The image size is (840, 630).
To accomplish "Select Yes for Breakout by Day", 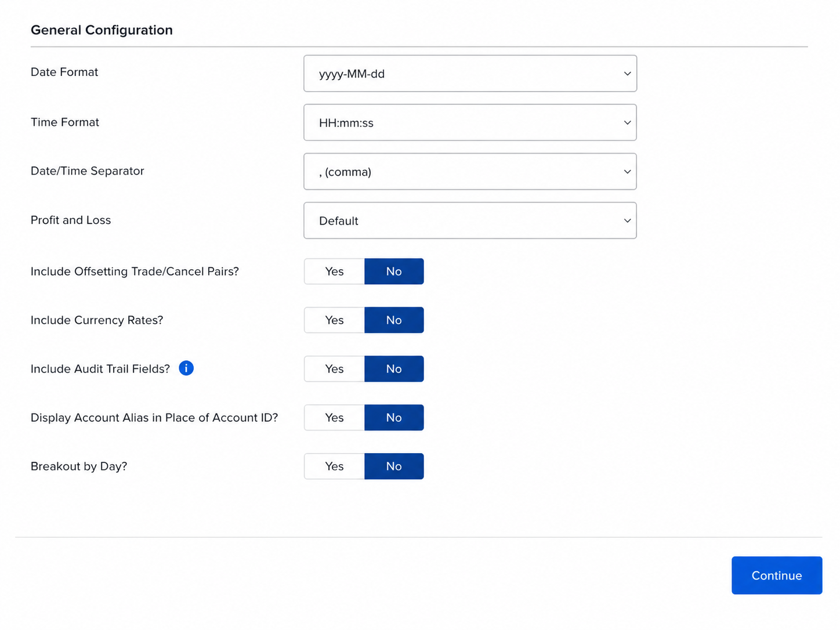I will [x=335, y=466].
